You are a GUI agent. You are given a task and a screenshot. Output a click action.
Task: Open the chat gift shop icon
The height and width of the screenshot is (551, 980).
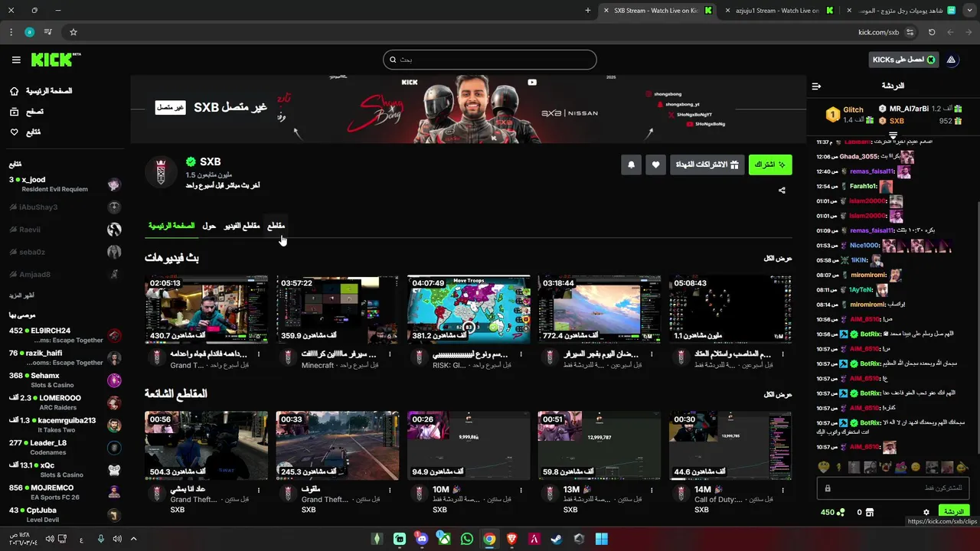point(870,513)
